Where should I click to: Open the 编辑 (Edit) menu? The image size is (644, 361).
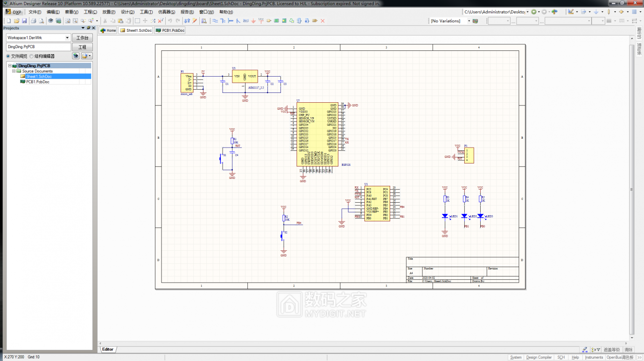53,12
